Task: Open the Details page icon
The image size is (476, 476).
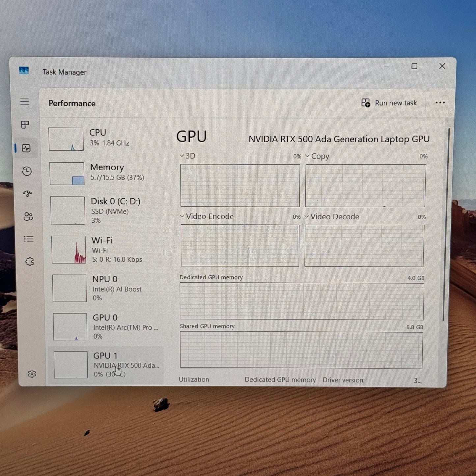Action: pyautogui.click(x=29, y=239)
